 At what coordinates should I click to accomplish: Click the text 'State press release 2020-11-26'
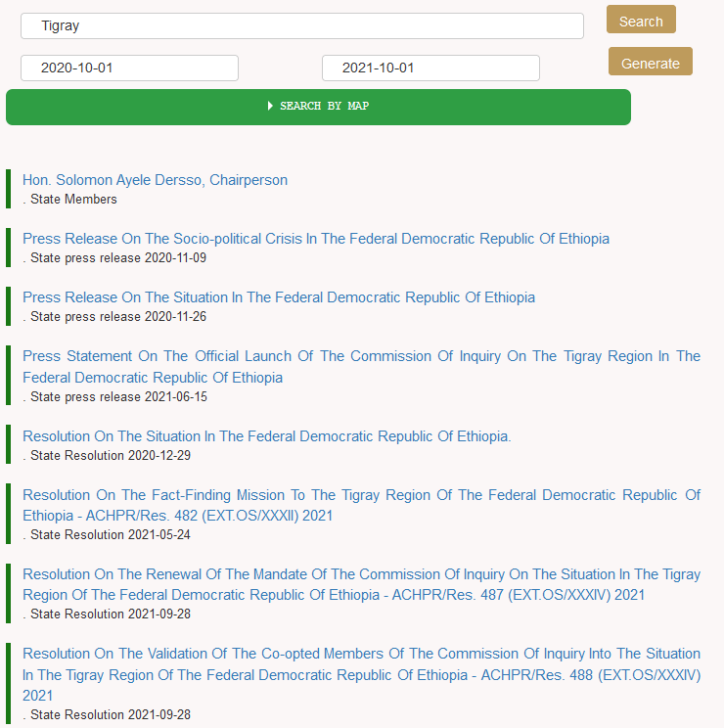pyautogui.click(x=118, y=317)
